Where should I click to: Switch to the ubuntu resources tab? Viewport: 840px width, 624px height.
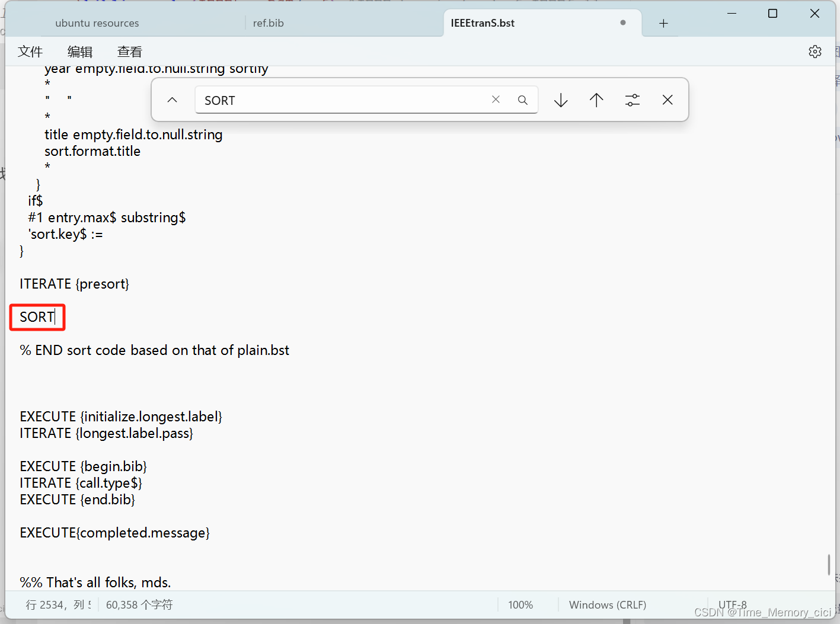click(97, 23)
